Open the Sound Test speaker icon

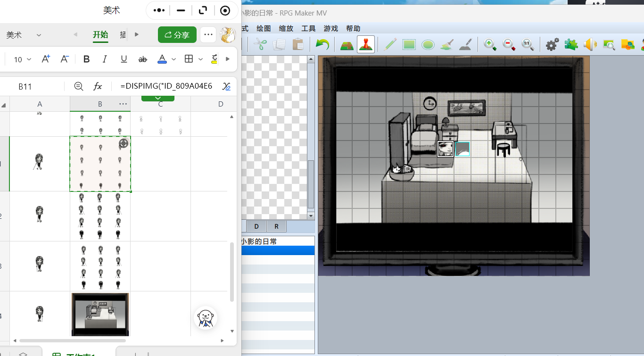click(x=590, y=45)
